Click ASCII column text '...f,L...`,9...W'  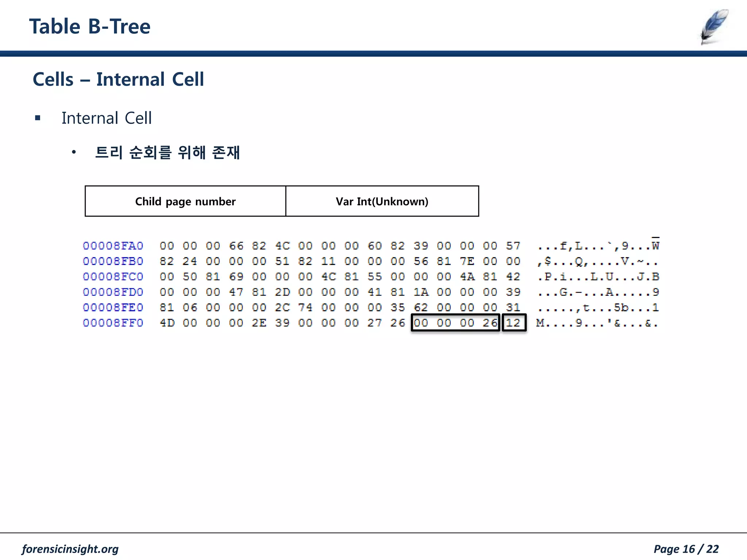(598, 246)
